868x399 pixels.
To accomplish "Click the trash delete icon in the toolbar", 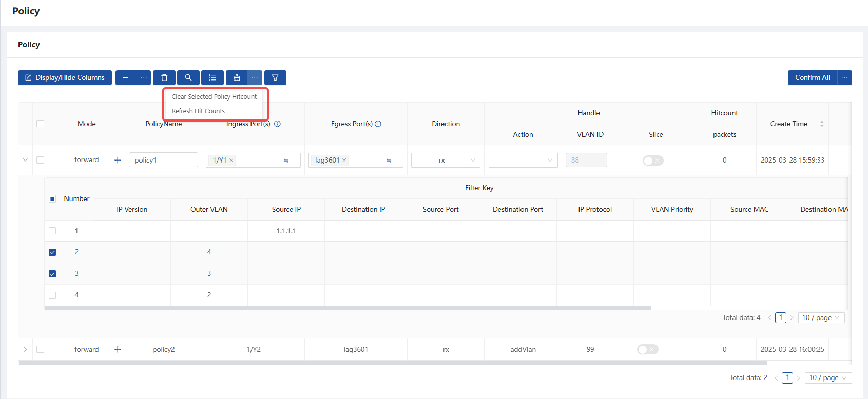I will click(x=164, y=77).
